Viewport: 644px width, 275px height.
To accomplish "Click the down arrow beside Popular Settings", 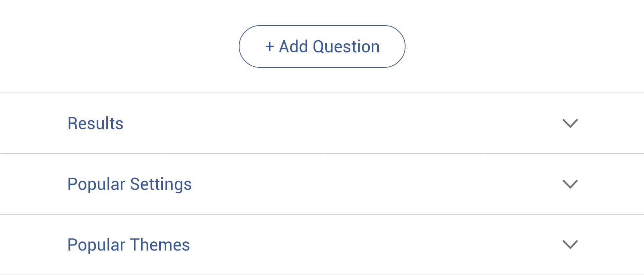I will 570,184.
